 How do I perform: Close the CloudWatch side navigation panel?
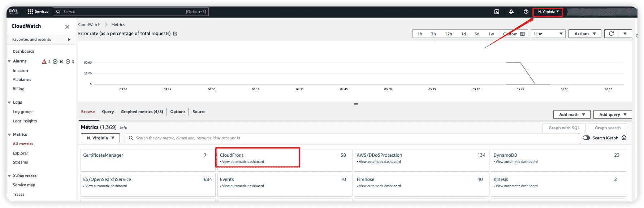click(x=67, y=27)
